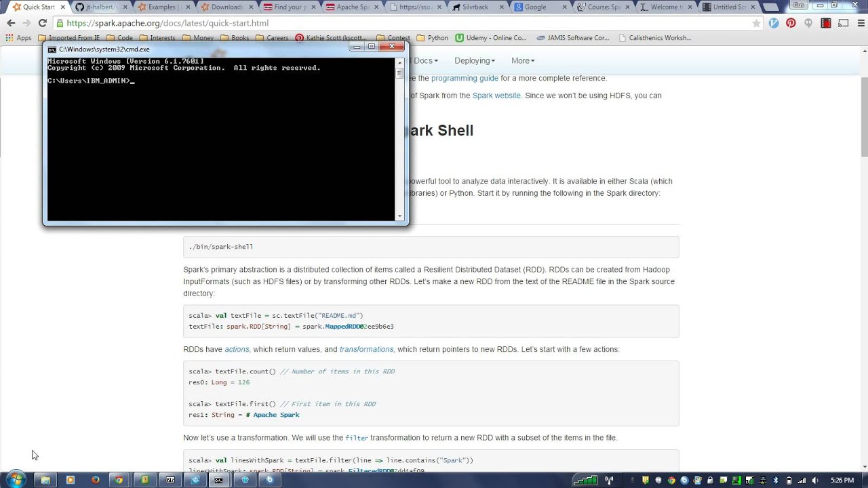Open the Apps shortcut in bookmarks bar

click(x=18, y=38)
